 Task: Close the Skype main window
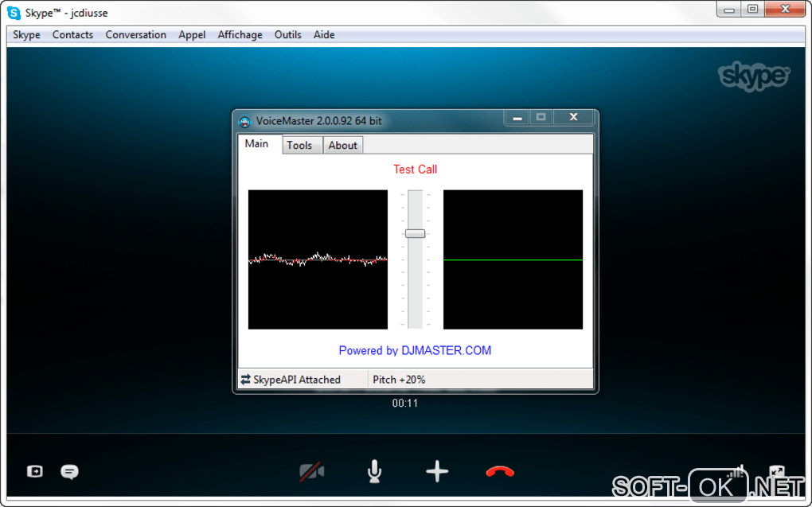(785, 9)
